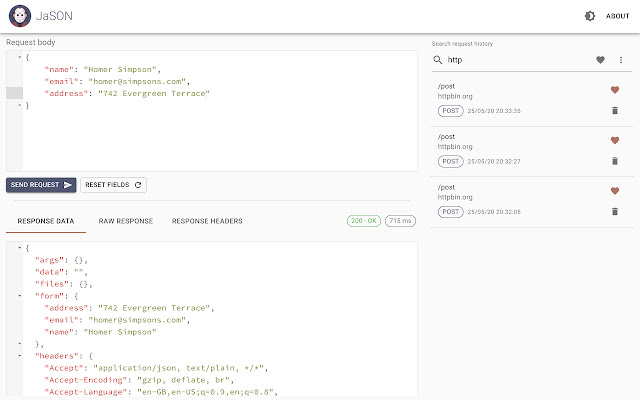Image resolution: width=640 pixels, height=400 pixels.
Task: Favorite toggle for the 20:32:27 request
Action: [615, 140]
